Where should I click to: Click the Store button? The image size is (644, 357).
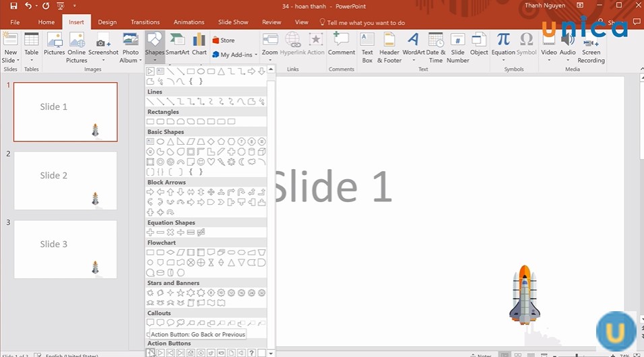[224, 40]
